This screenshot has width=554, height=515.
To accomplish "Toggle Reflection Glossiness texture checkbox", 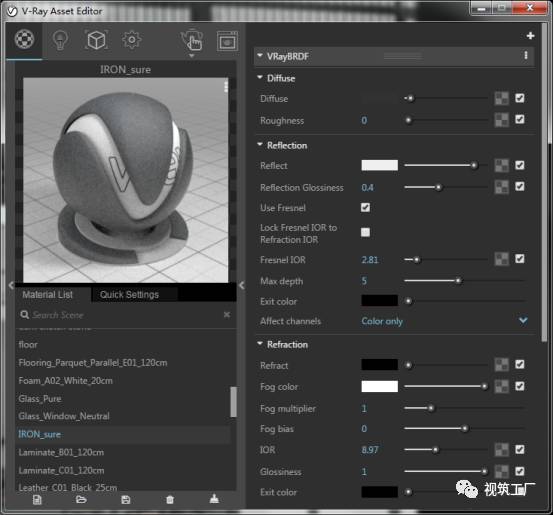I will point(519,187).
